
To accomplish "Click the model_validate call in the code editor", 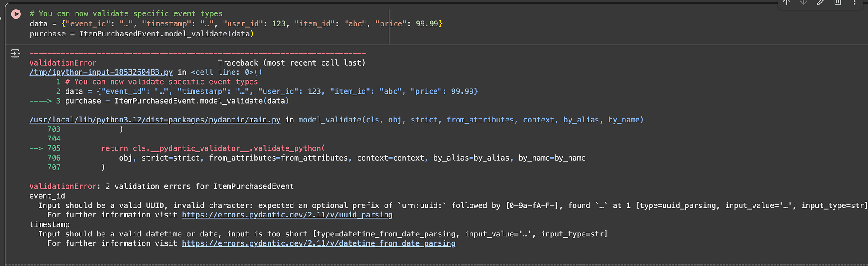I will click(x=196, y=34).
